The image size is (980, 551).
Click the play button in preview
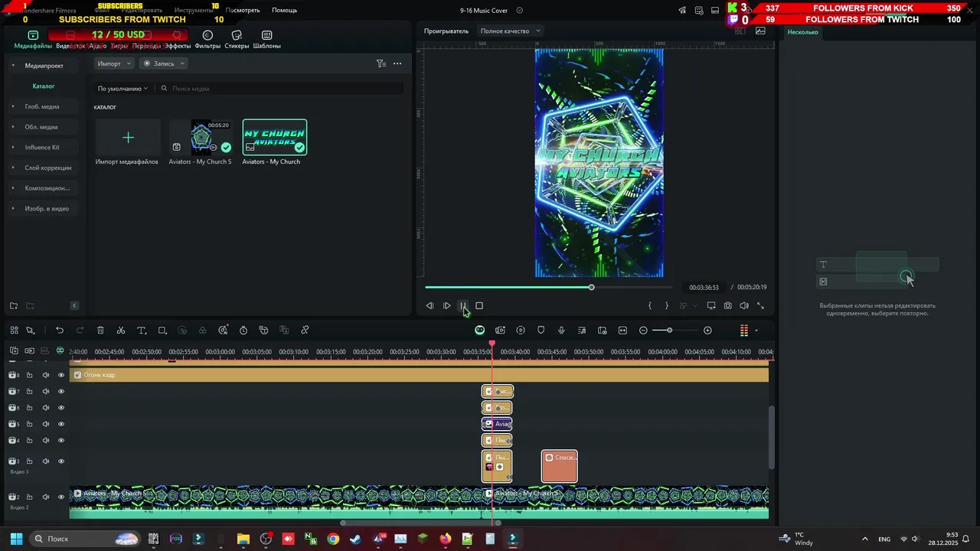447,306
